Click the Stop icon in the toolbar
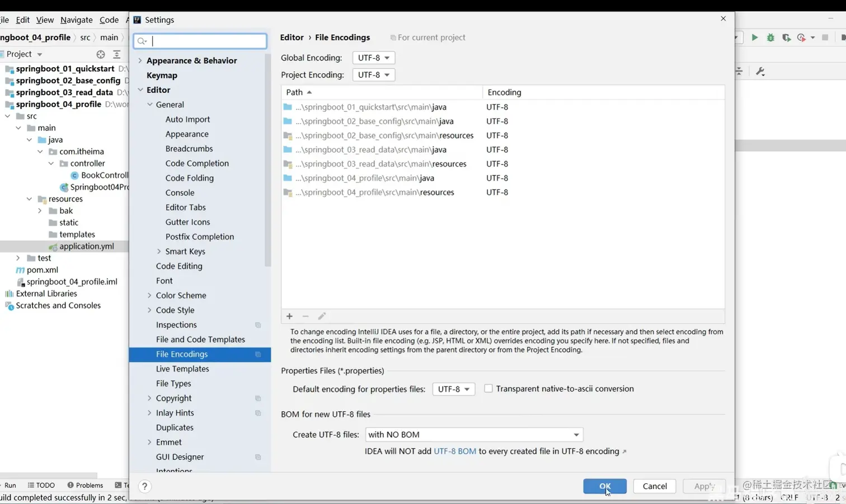 [x=825, y=37]
